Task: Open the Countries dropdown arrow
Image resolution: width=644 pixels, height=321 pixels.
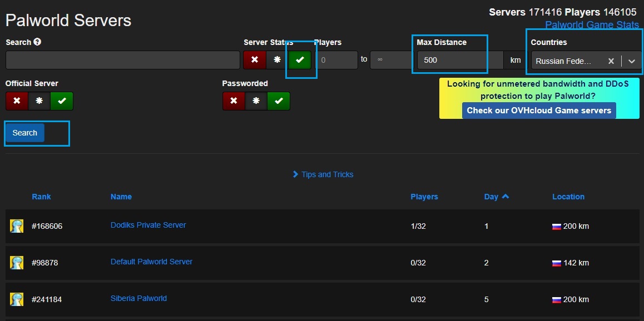Action: pos(632,61)
